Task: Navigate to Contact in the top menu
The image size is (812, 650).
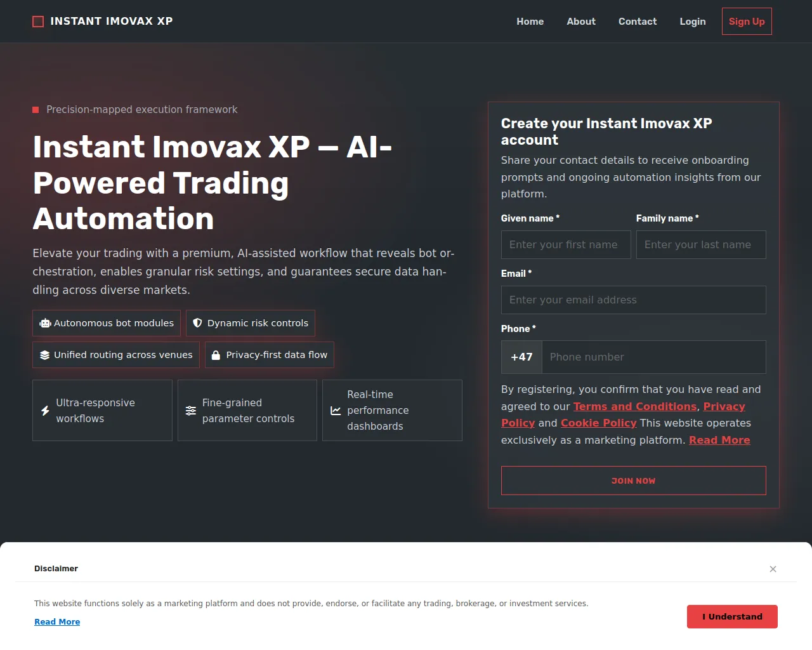Action: coord(638,22)
